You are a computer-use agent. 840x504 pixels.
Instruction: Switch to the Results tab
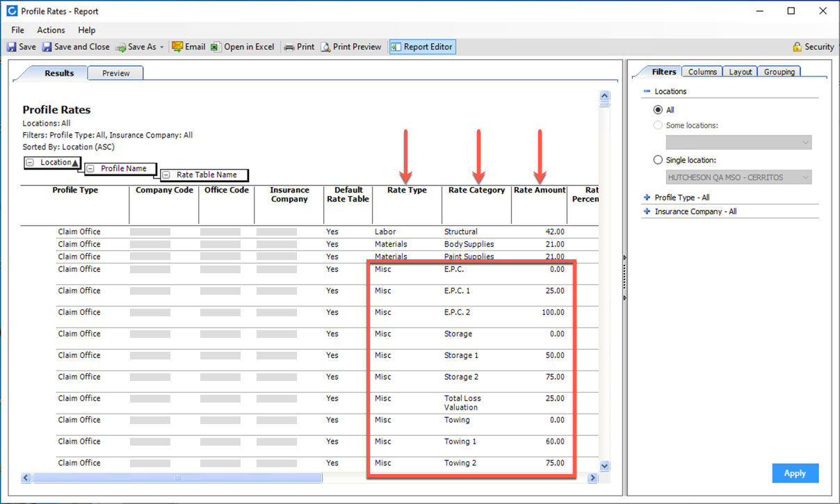point(59,73)
